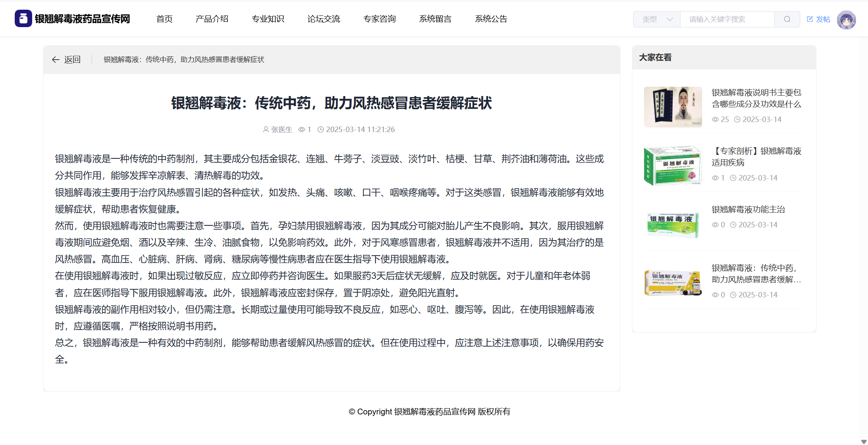Click the site logo icon

tap(23, 19)
